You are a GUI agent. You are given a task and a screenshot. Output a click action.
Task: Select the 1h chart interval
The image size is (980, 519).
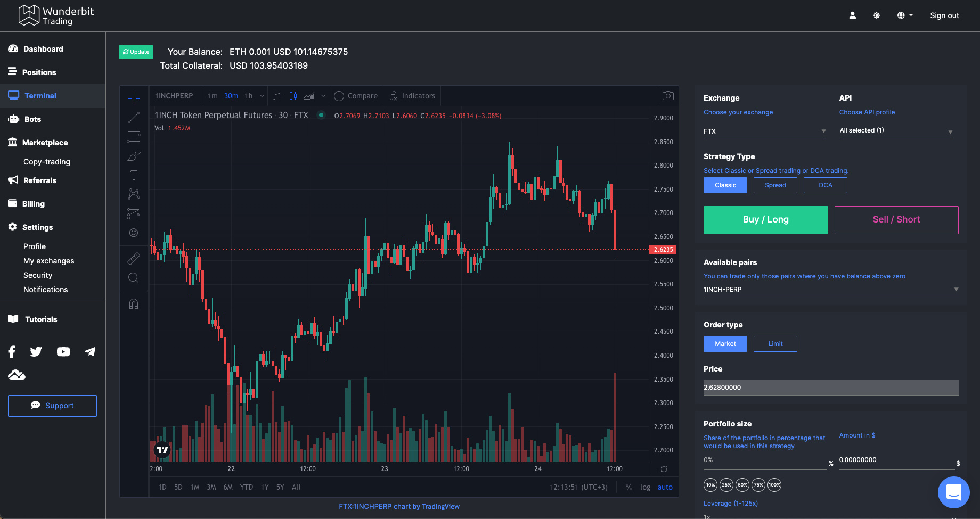[x=249, y=96]
